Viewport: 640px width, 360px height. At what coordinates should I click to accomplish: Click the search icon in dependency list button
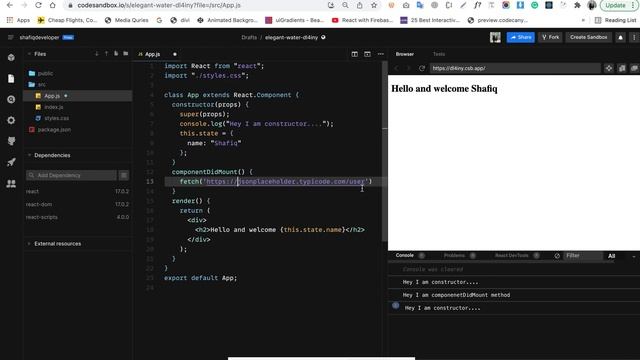(124, 175)
